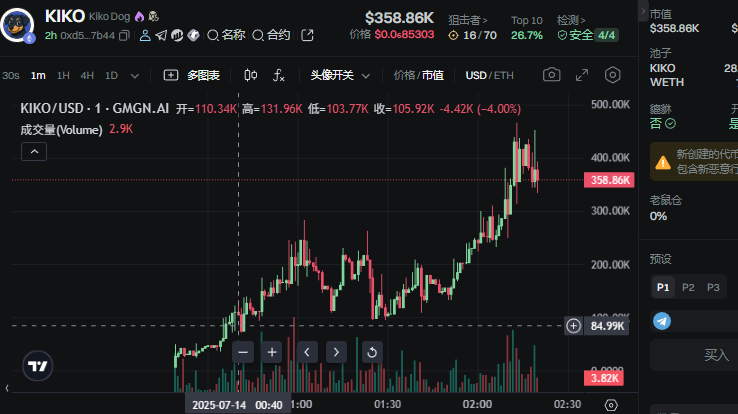The image size is (738, 414).
Task: Click the 成交量(Volume) indicator label
Action: (61, 130)
